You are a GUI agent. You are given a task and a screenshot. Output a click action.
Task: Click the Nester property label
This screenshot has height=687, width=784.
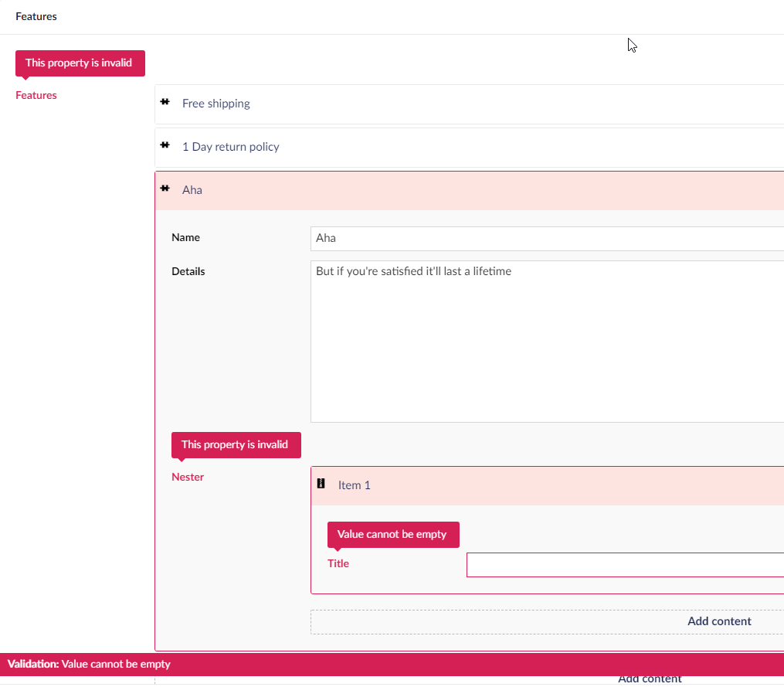[x=188, y=477]
